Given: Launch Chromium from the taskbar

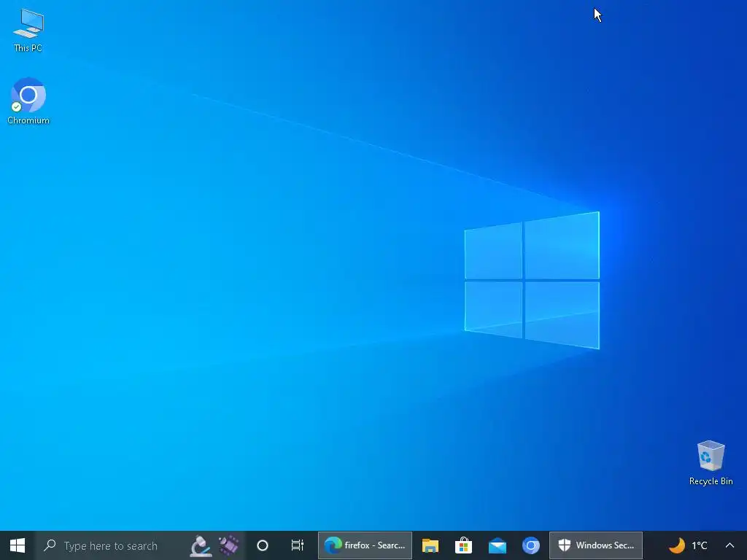Looking at the screenshot, I should click(531, 545).
